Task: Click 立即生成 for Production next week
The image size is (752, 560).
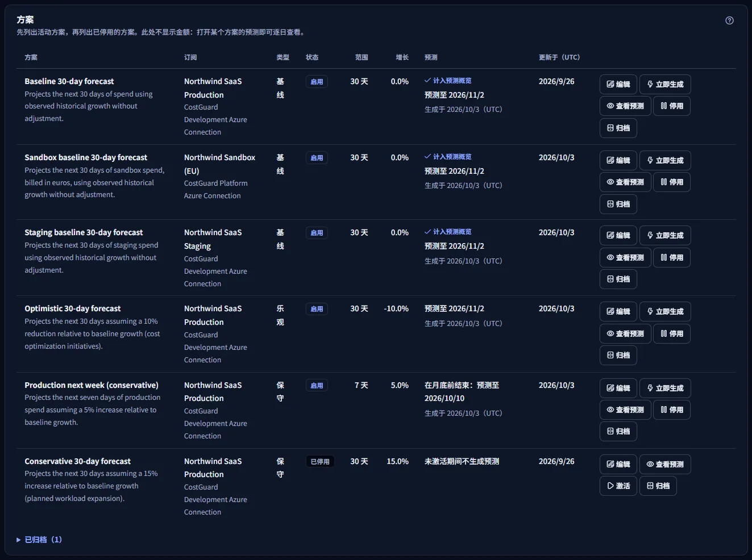Action: click(x=665, y=388)
